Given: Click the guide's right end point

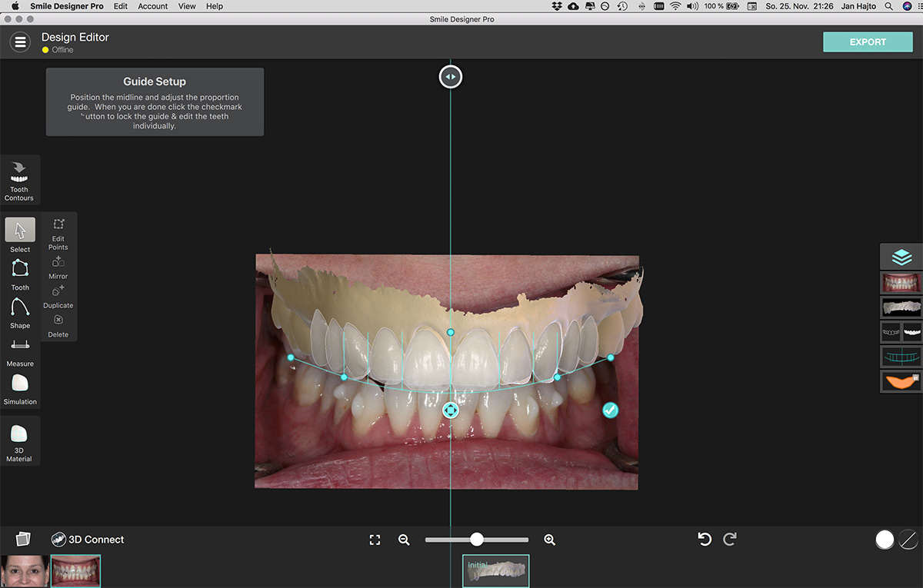Looking at the screenshot, I should click(x=611, y=357).
